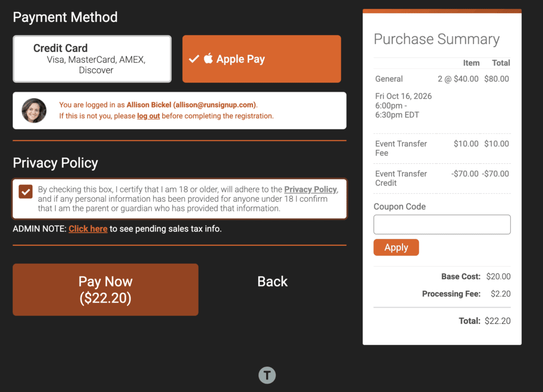
Task: Click here link for pending sales tax
Action: click(88, 229)
